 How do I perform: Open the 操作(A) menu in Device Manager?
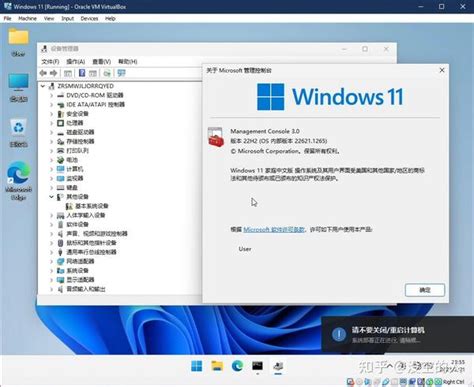[76, 62]
